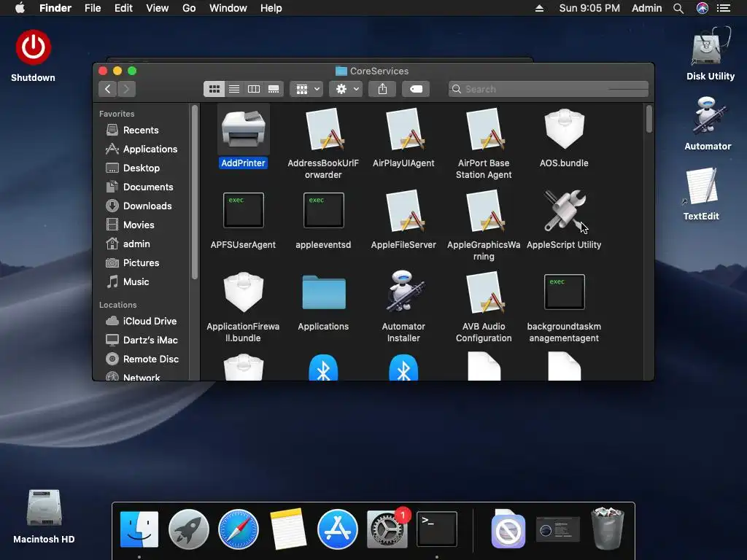
Task: Open Safari from the Dock
Action: (x=239, y=529)
